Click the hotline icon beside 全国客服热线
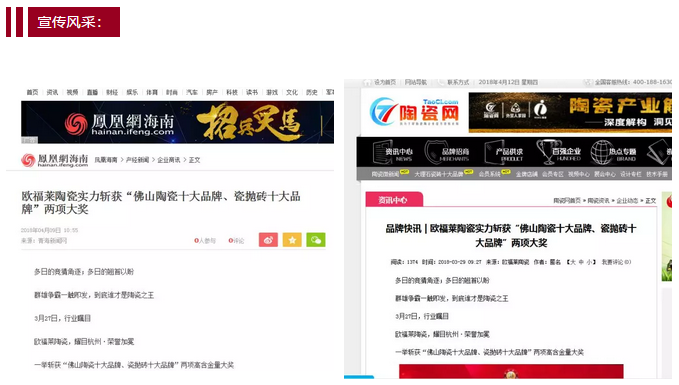 (x=588, y=82)
